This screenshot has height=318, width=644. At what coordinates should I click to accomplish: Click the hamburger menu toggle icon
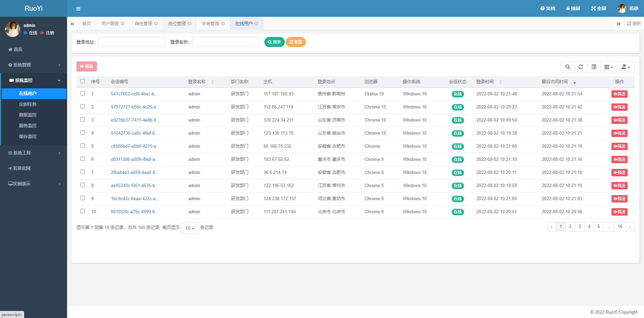(78, 9)
